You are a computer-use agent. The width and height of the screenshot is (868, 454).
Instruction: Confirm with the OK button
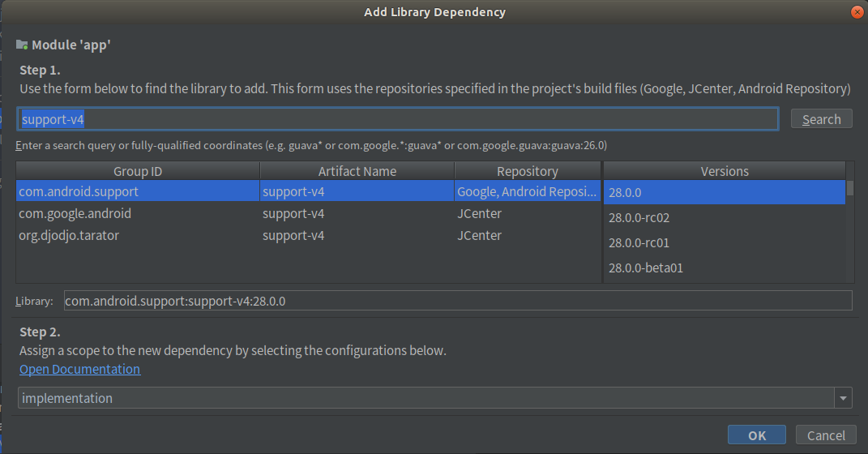coord(757,435)
